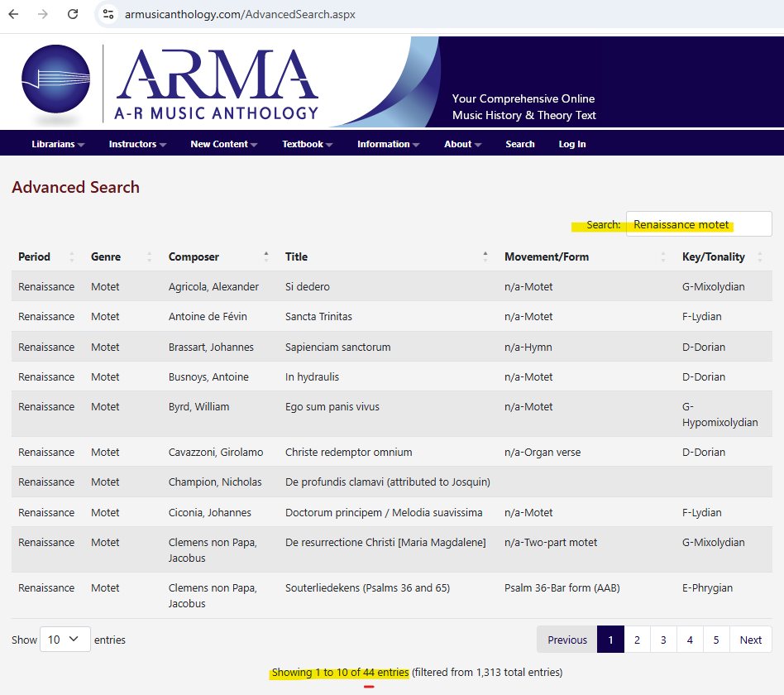
Task: Select the 'Agricola, Alexander' composer cell
Action: 213,287
